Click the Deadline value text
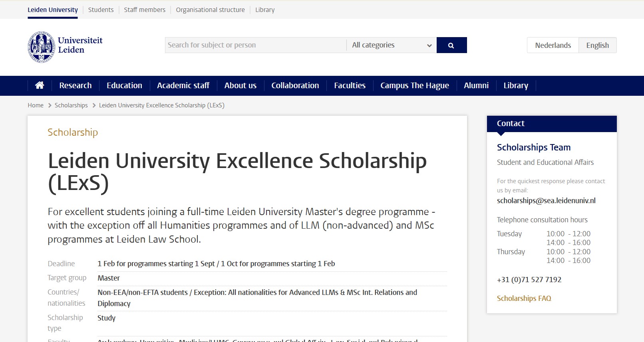This screenshot has width=644, height=342. click(x=216, y=264)
